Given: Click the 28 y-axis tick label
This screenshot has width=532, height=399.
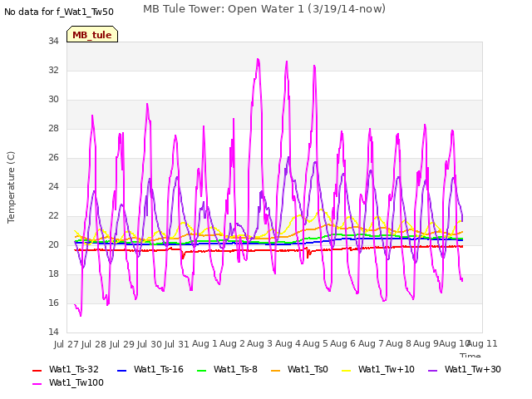Looking at the screenshot, I should point(53,129).
